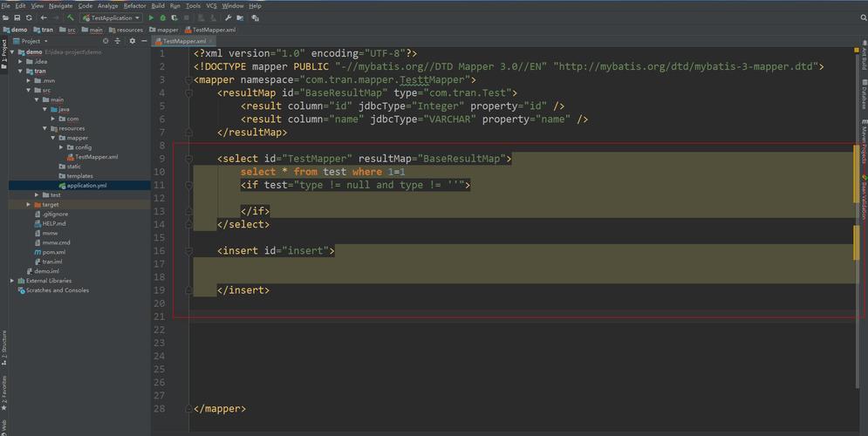This screenshot has height=436, width=868.
Task: Collapse the demo root folder
Action: pyautogui.click(x=13, y=52)
